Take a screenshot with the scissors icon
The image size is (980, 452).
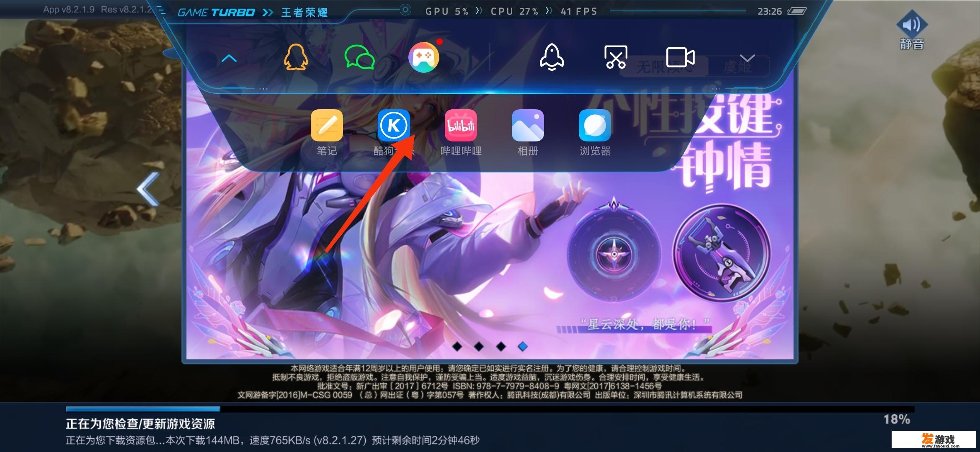click(x=616, y=57)
